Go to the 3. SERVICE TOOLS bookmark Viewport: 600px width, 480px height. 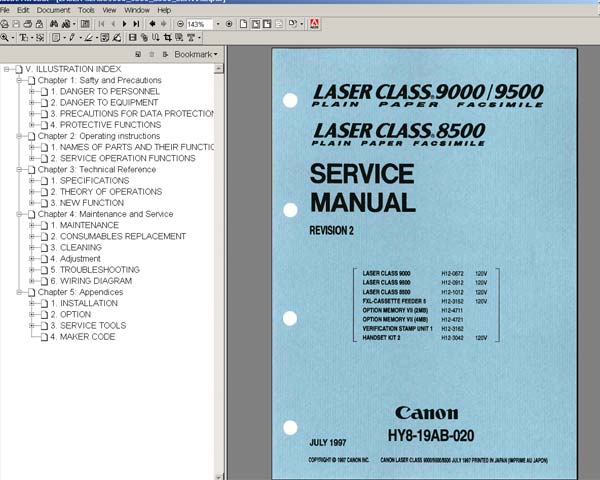pos(88,326)
